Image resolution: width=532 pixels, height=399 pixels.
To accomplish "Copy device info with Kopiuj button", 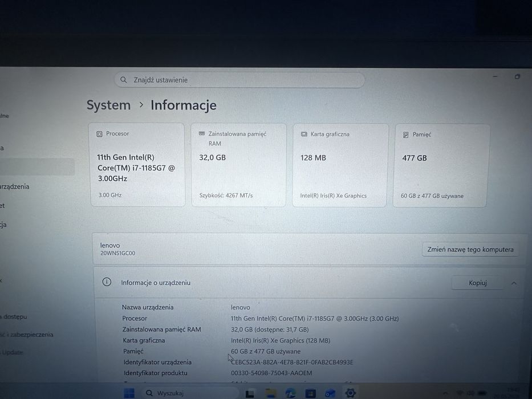I will click(x=478, y=283).
